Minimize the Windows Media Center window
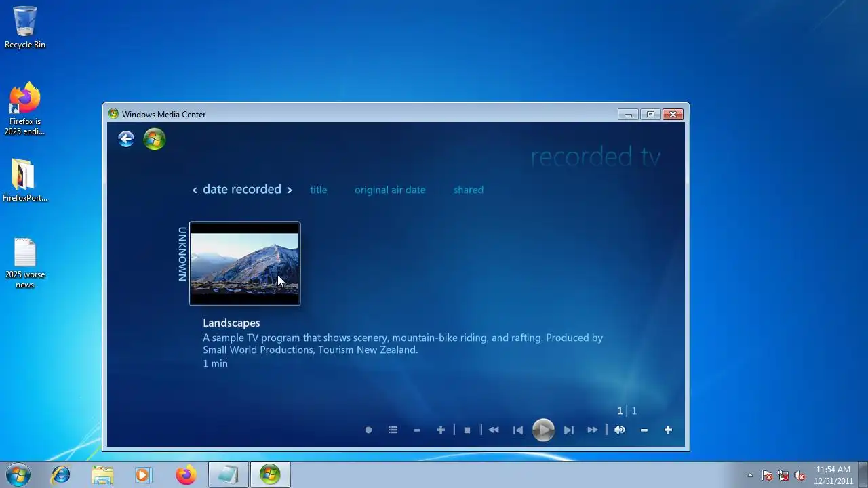This screenshot has height=488, width=868. (628, 114)
